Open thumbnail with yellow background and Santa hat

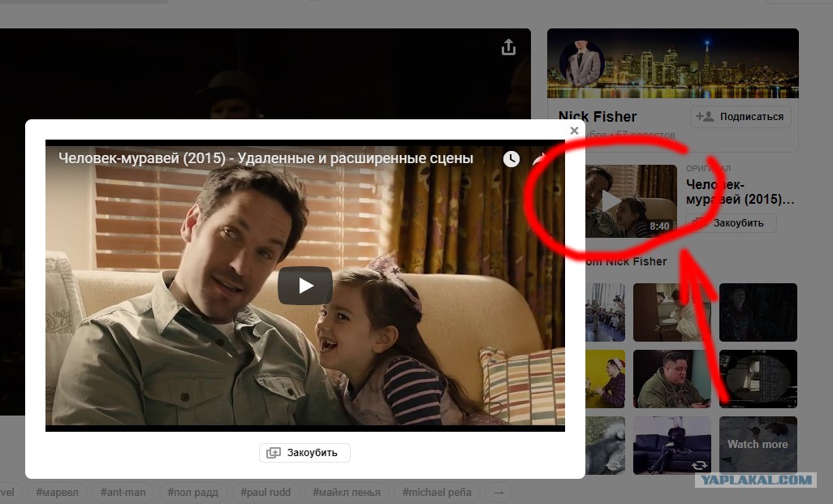tap(605, 379)
